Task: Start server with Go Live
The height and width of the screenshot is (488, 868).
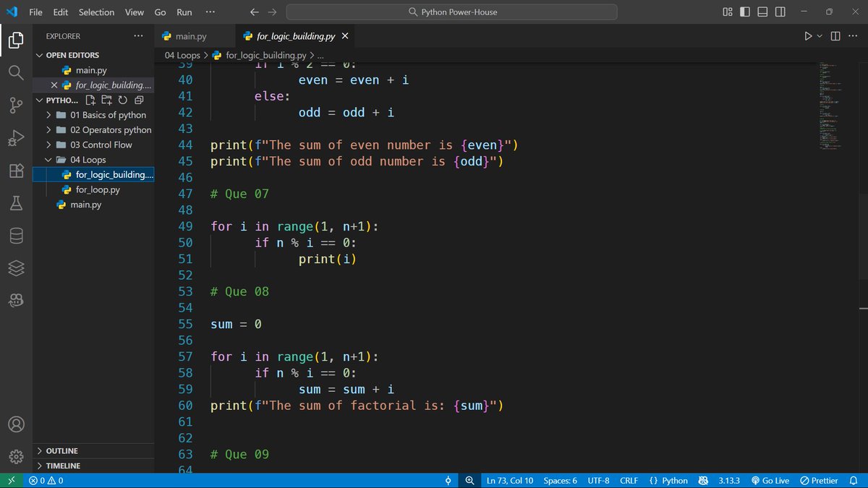Action: 770,481
